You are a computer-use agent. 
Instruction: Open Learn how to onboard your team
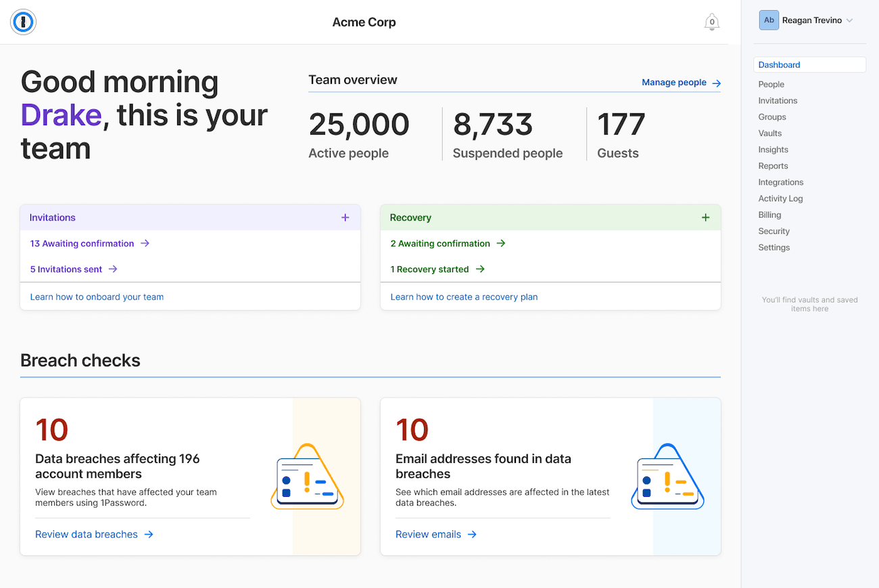coord(97,297)
